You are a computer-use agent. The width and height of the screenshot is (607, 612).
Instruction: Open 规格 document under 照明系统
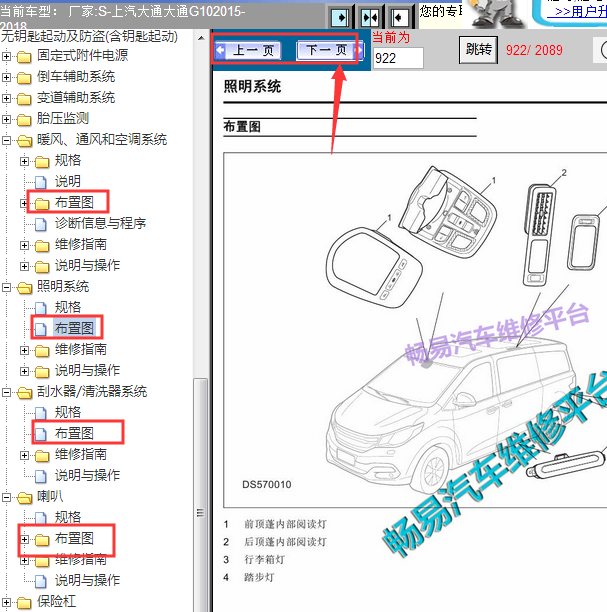pyautogui.click(x=68, y=307)
